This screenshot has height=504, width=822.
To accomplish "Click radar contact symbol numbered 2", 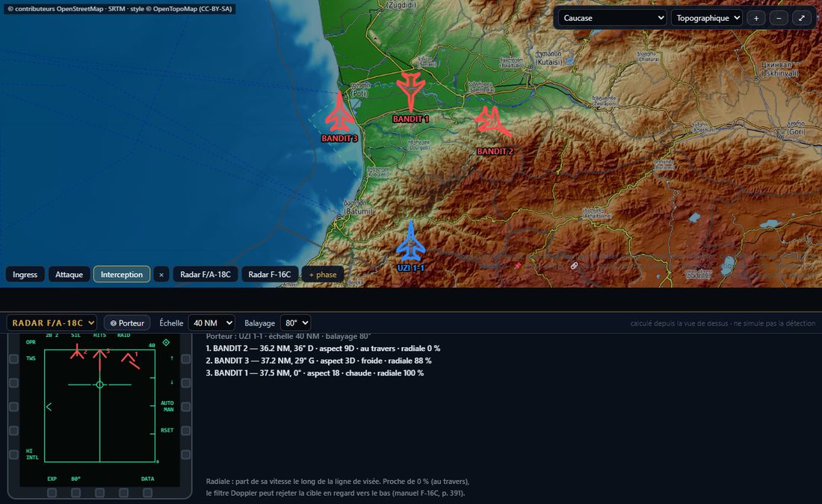I will pos(77,352).
